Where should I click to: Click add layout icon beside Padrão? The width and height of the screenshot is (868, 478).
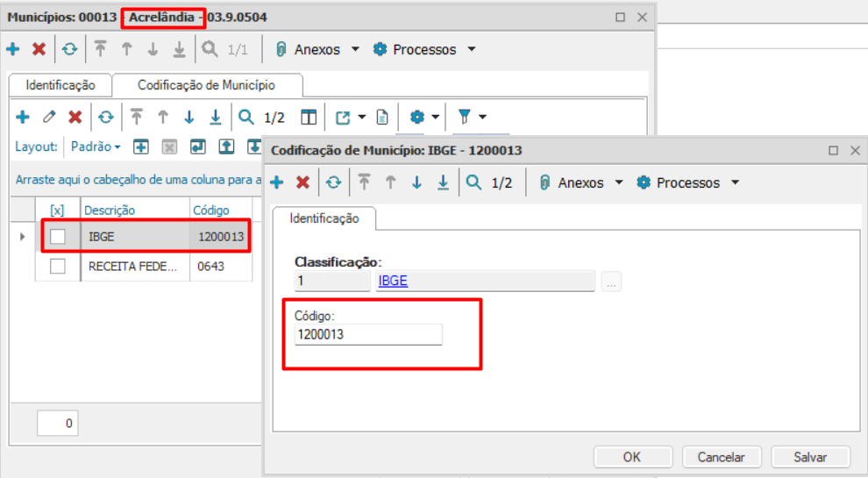click(x=141, y=146)
